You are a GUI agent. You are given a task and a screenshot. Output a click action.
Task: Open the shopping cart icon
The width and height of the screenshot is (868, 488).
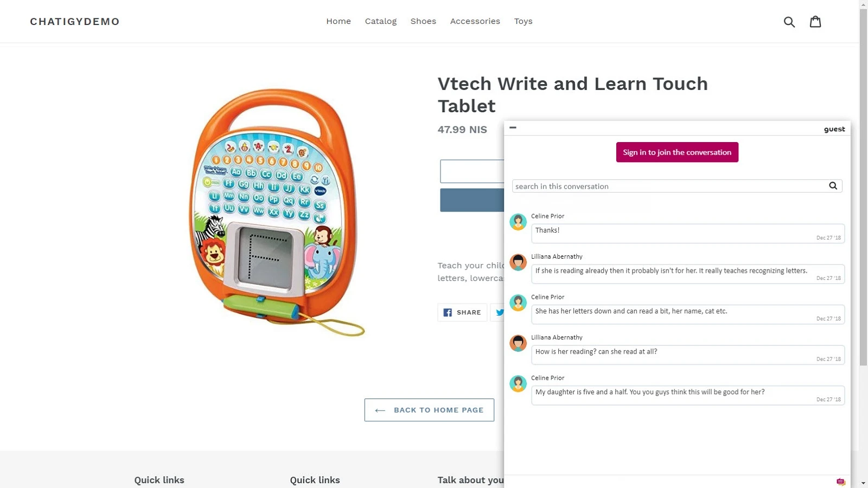pos(815,22)
